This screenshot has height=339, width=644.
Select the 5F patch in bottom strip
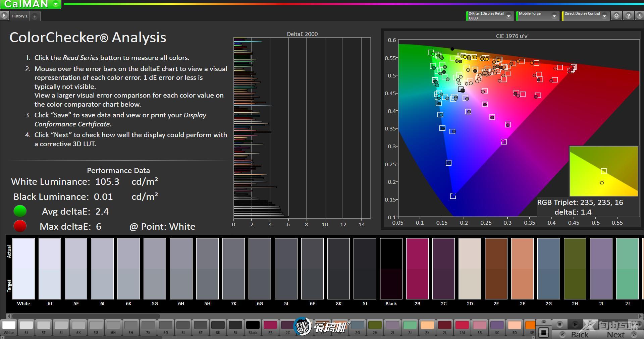44,327
